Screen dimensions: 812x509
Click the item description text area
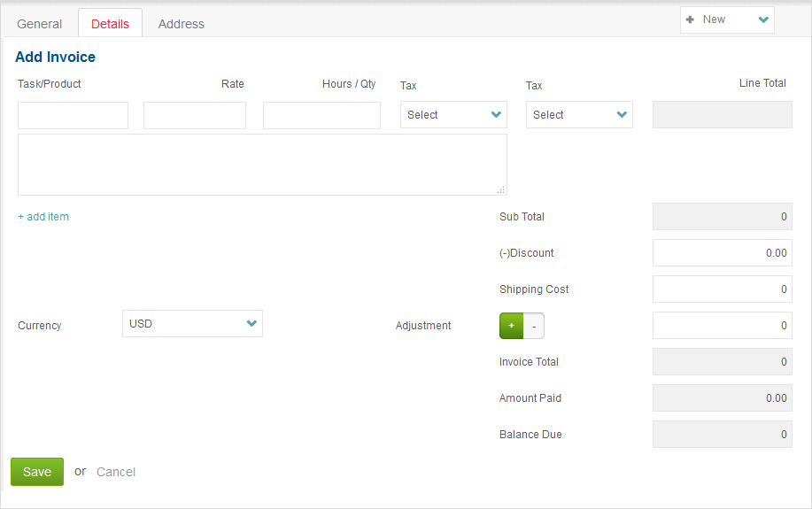[x=263, y=165]
